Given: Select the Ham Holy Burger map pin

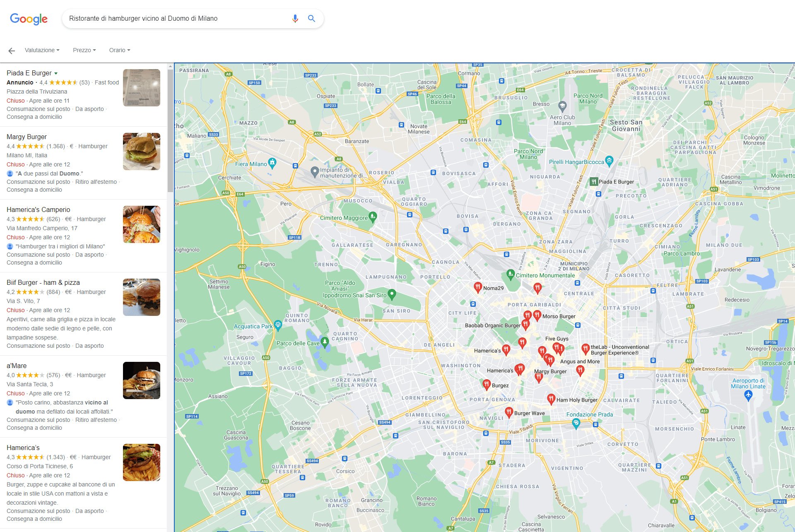Looking at the screenshot, I should 551,399.
